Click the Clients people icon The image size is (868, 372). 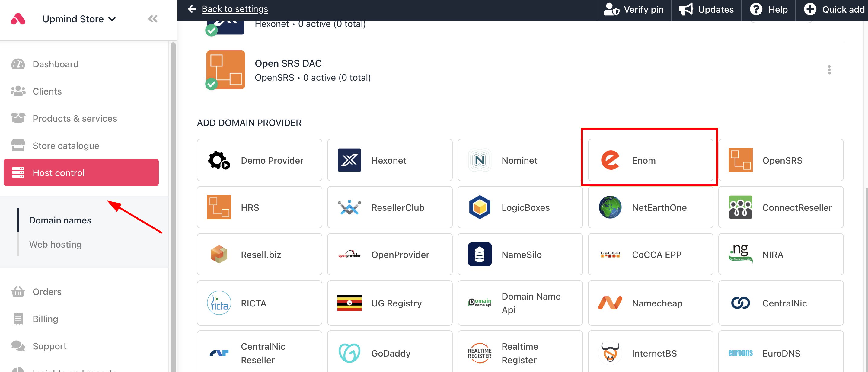tap(18, 91)
